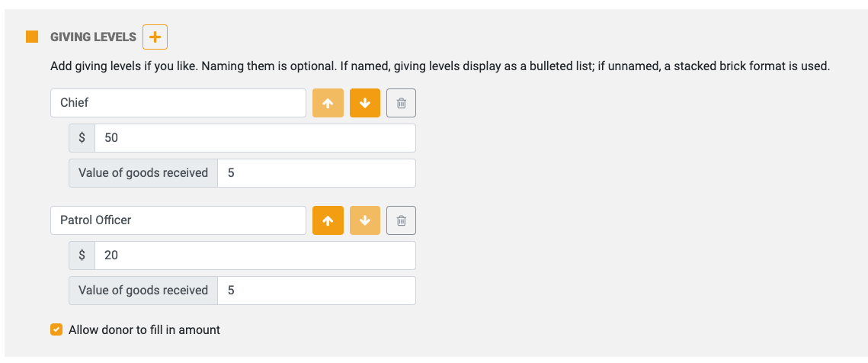Edit the 20 dollar amount field

pos(255,255)
